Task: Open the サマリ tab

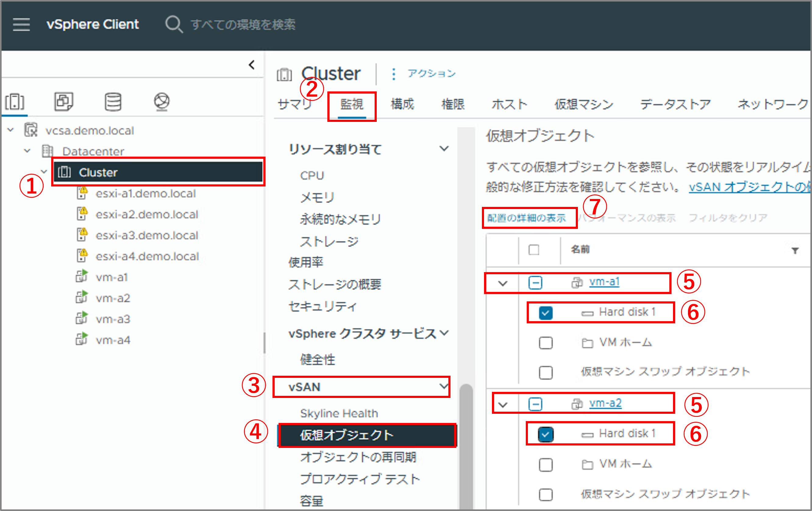Action: pos(294,104)
